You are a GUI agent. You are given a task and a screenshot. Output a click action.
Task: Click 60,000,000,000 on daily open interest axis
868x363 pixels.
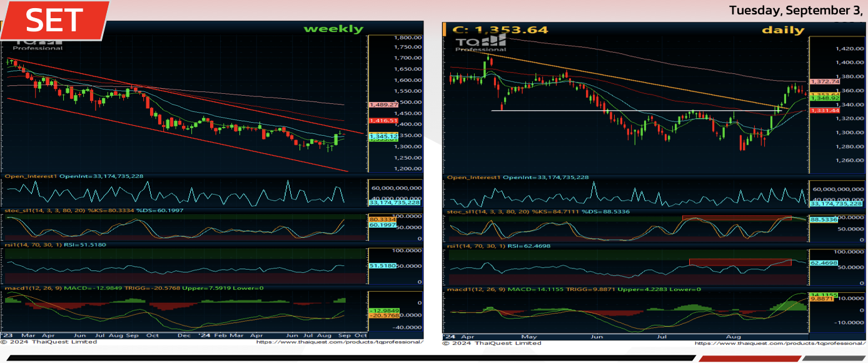tap(840, 188)
